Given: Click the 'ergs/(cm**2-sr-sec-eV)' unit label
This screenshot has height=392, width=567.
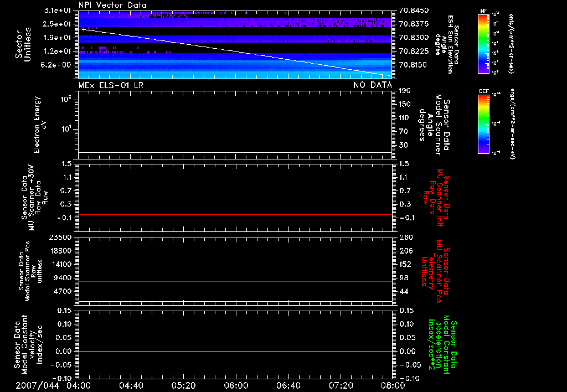Looking at the screenshot, I should (512, 124).
